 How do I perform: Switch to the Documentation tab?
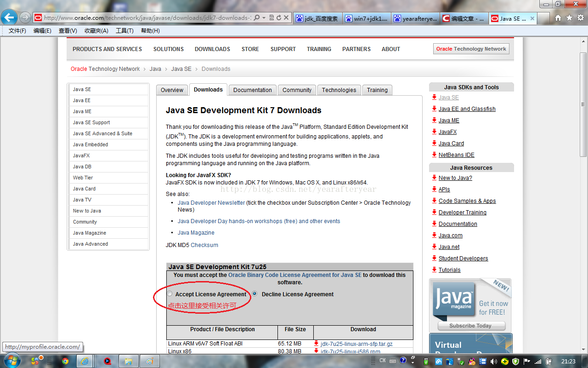click(252, 90)
